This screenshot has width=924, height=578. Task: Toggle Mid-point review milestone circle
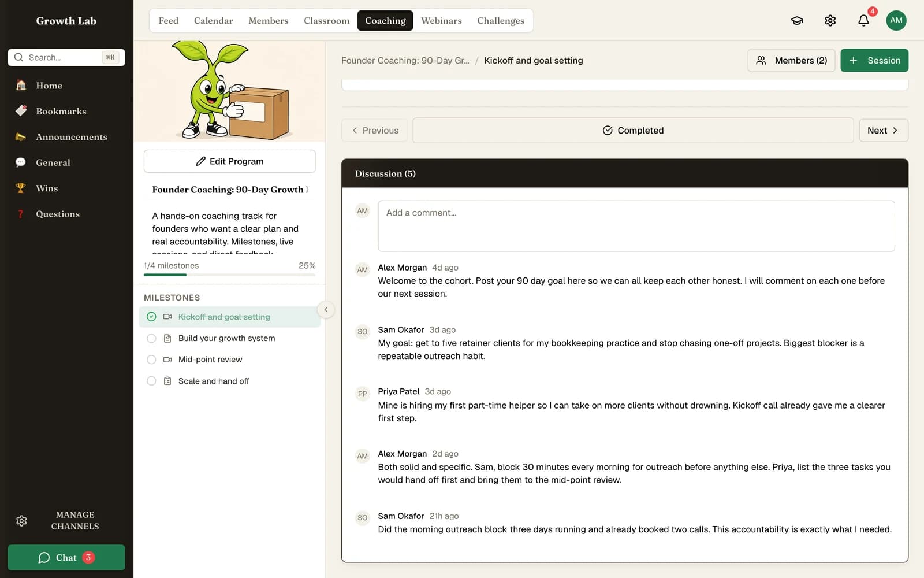pyautogui.click(x=151, y=360)
